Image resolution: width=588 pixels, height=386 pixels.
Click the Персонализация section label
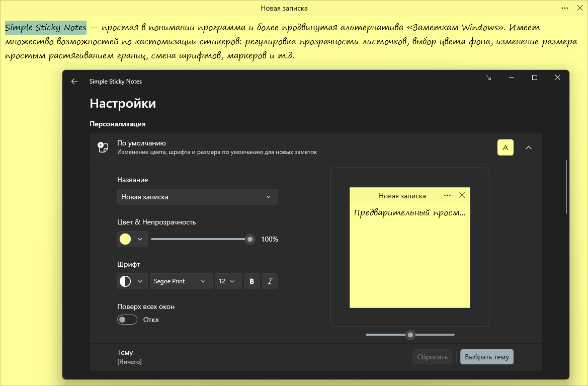[117, 124]
